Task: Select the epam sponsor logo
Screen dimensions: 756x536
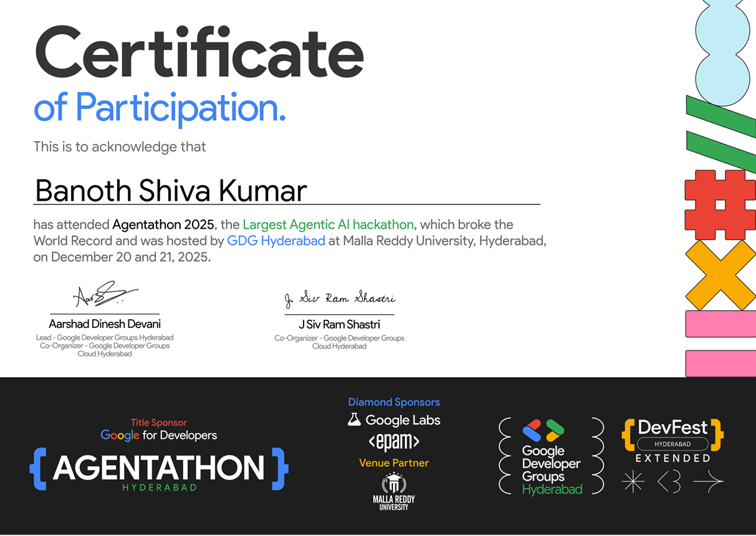Action: [x=394, y=442]
